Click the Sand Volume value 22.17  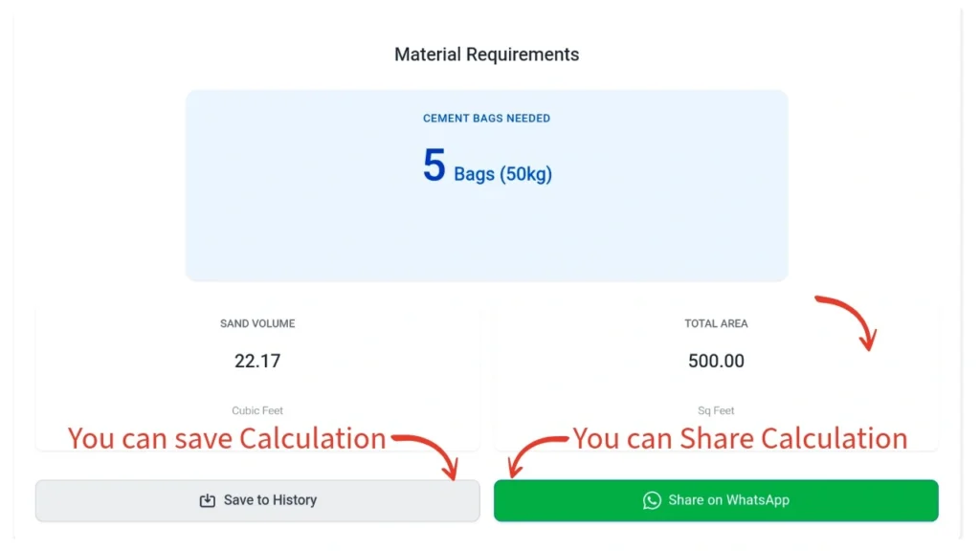256,361
